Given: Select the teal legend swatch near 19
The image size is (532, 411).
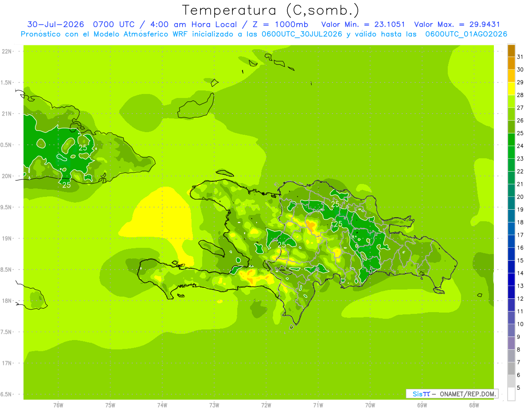Looking at the screenshot, I should (x=511, y=204).
